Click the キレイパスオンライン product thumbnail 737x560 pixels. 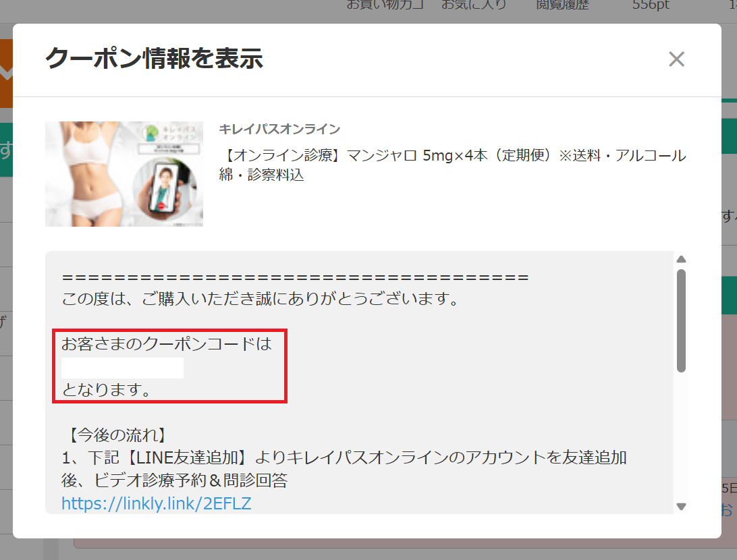point(124,173)
